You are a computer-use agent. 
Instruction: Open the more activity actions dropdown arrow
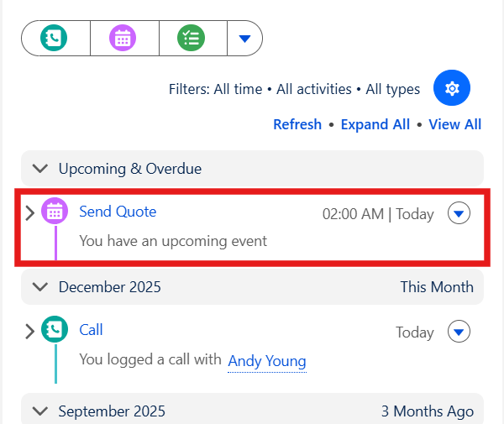tap(245, 39)
